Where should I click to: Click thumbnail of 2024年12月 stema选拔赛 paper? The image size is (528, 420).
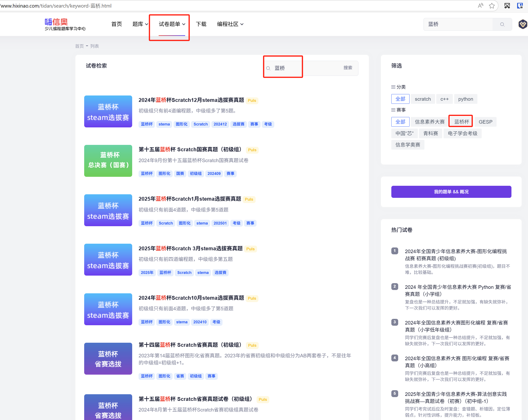108,111
